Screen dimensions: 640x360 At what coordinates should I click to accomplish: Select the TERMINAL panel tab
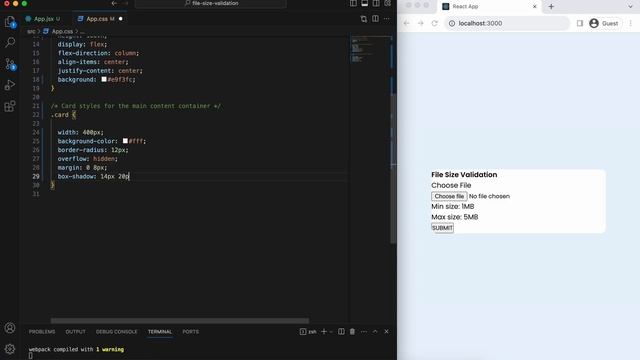[x=160, y=331]
